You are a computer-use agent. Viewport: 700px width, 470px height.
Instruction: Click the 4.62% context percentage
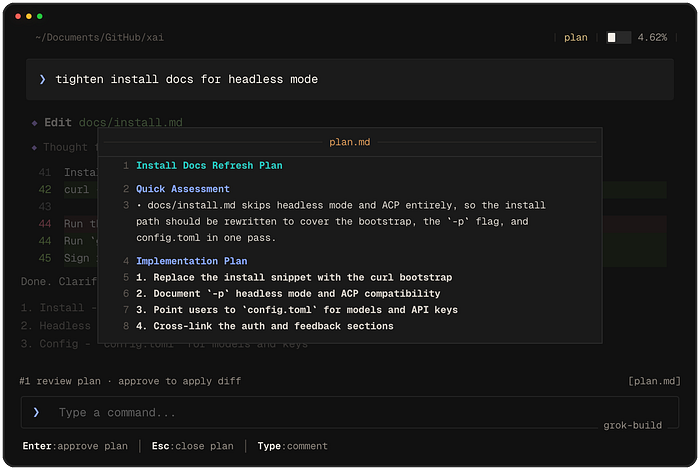click(652, 37)
